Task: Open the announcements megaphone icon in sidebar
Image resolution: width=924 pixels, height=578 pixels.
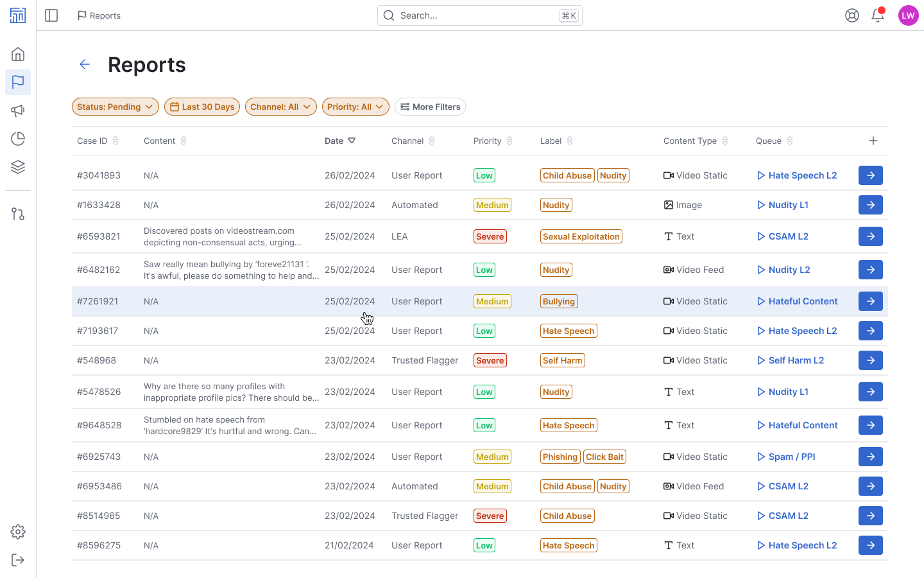Action: click(18, 110)
